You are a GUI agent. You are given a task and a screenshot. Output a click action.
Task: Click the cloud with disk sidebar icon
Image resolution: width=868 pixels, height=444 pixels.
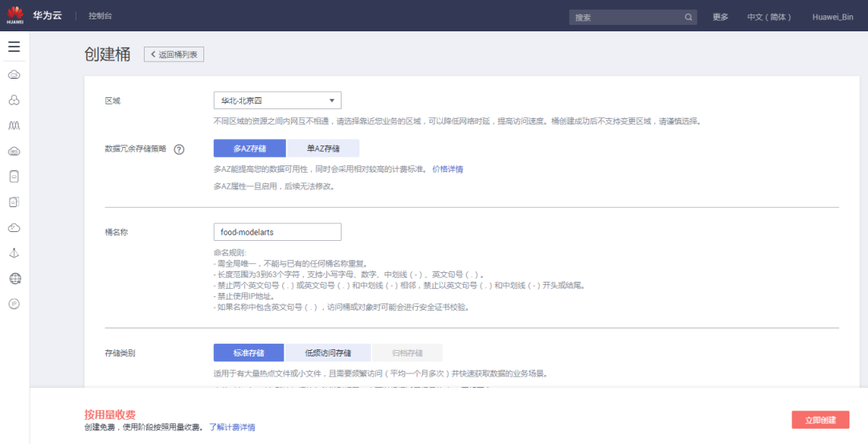point(14,151)
